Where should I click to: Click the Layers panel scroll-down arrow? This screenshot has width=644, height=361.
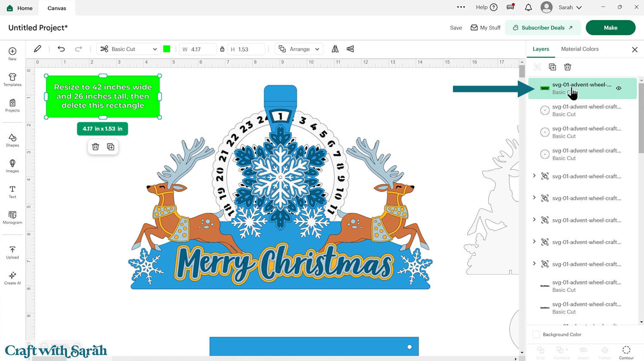(x=641, y=322)
